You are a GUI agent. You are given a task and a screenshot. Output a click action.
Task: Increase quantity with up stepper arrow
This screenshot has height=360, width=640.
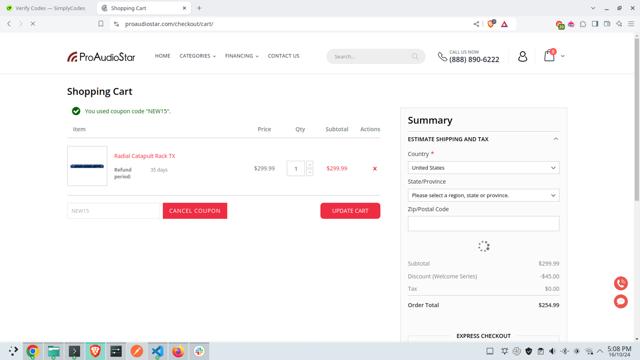310,164
